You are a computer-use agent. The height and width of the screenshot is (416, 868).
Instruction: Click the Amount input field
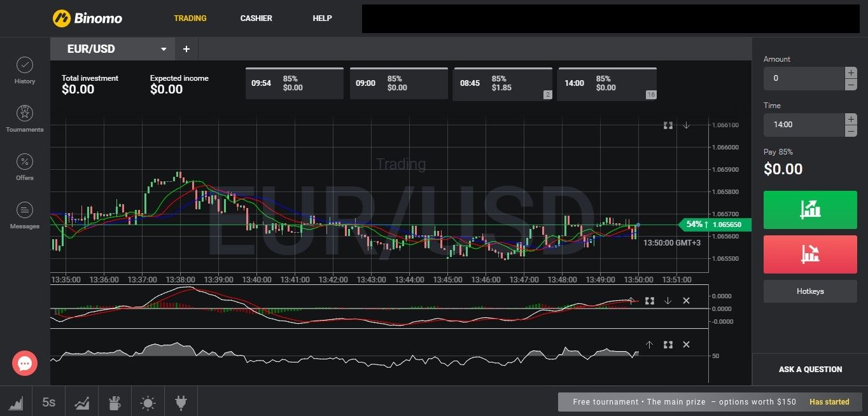point(804,78)
